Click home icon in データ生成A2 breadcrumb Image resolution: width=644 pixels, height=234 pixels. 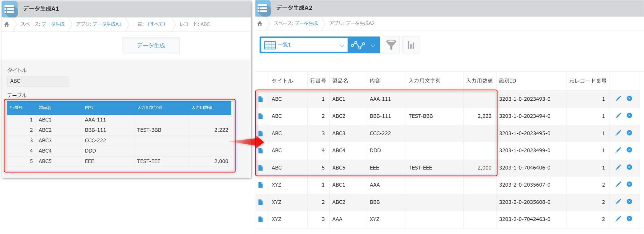[x=260, y=24]
